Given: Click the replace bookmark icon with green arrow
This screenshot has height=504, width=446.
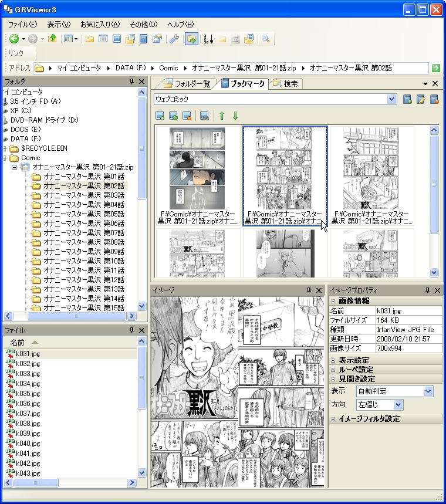Looking at the screenshot, I should point(173,116).
